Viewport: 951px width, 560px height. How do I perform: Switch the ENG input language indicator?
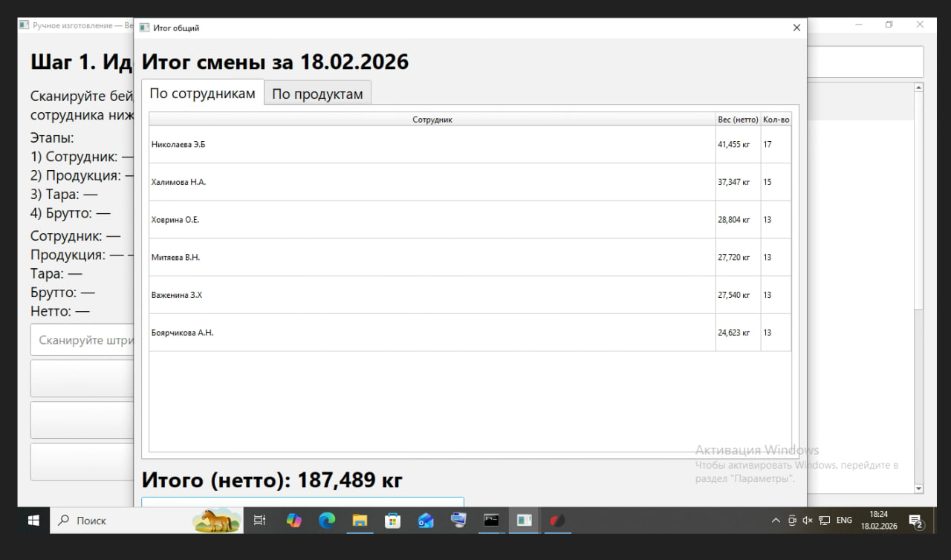[844, 521]
